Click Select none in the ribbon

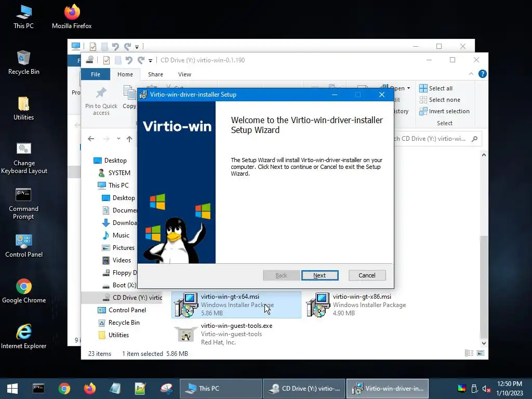click(440, 100)
